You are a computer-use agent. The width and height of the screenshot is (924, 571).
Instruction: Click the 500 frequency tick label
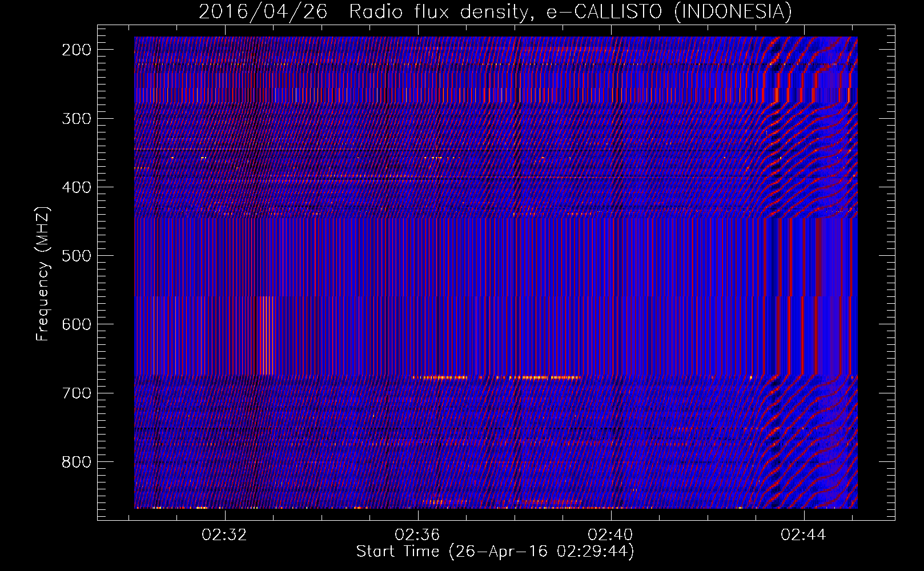[77, 256]
